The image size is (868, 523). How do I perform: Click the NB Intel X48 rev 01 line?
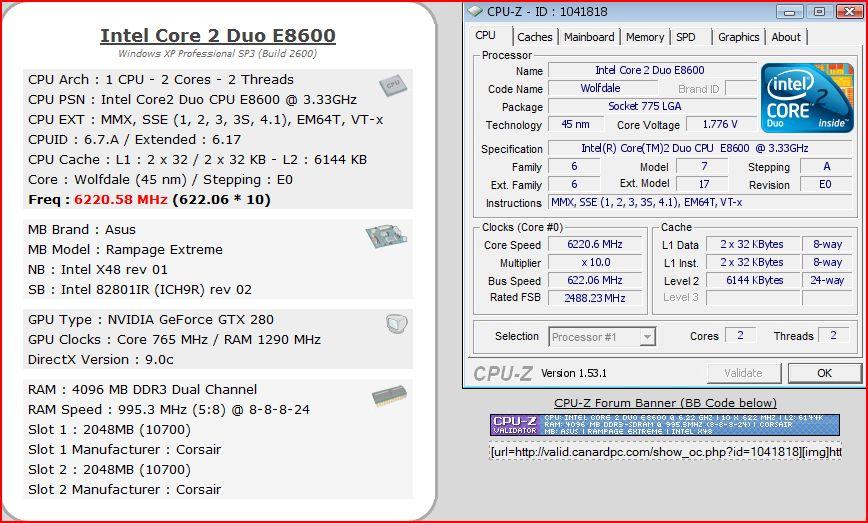tap(98, 270)
